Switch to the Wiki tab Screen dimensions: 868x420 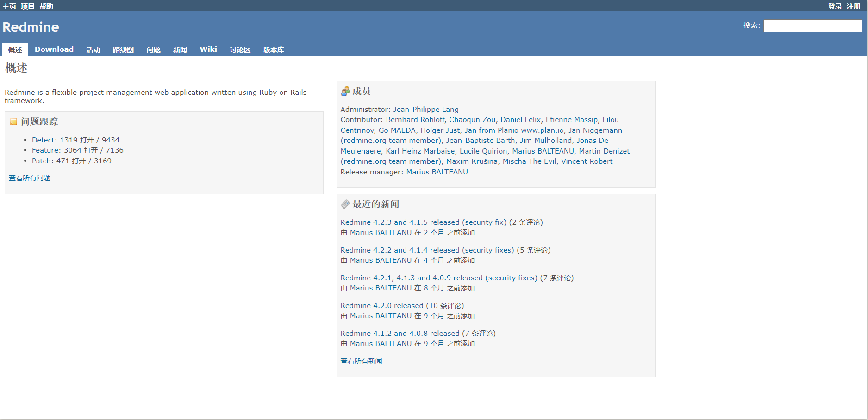coord(208,49)
